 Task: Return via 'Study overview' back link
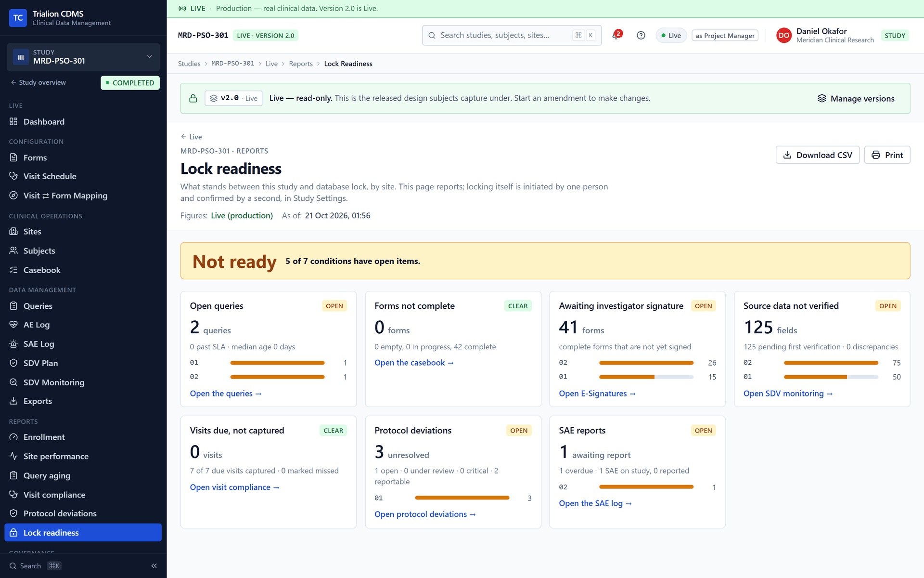point(38,82)
